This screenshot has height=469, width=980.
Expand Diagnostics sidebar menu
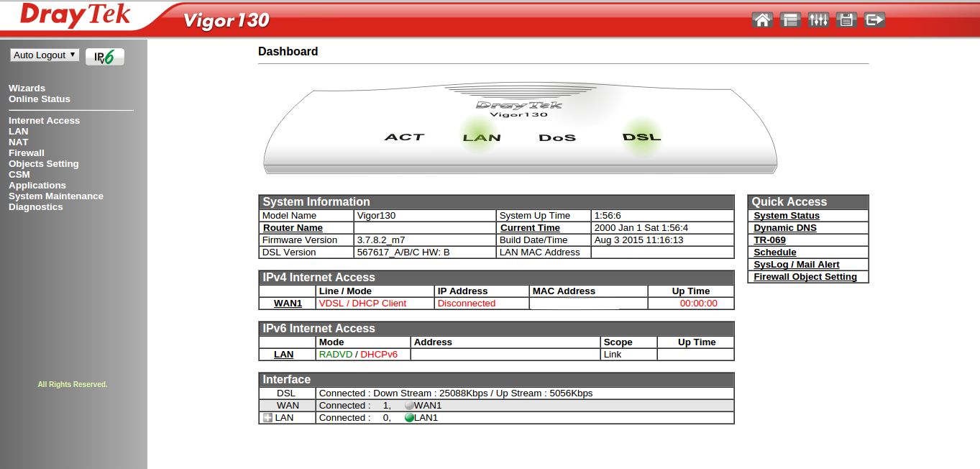[x=36, y=207]
